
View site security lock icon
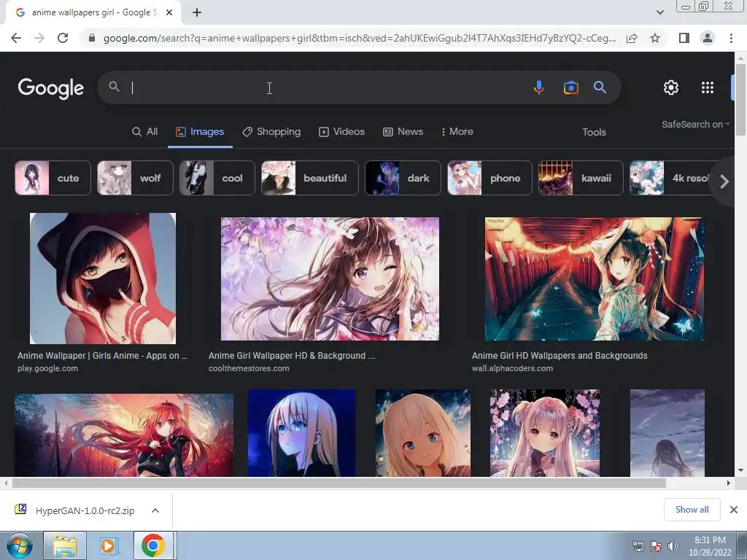tap(92, 38)
